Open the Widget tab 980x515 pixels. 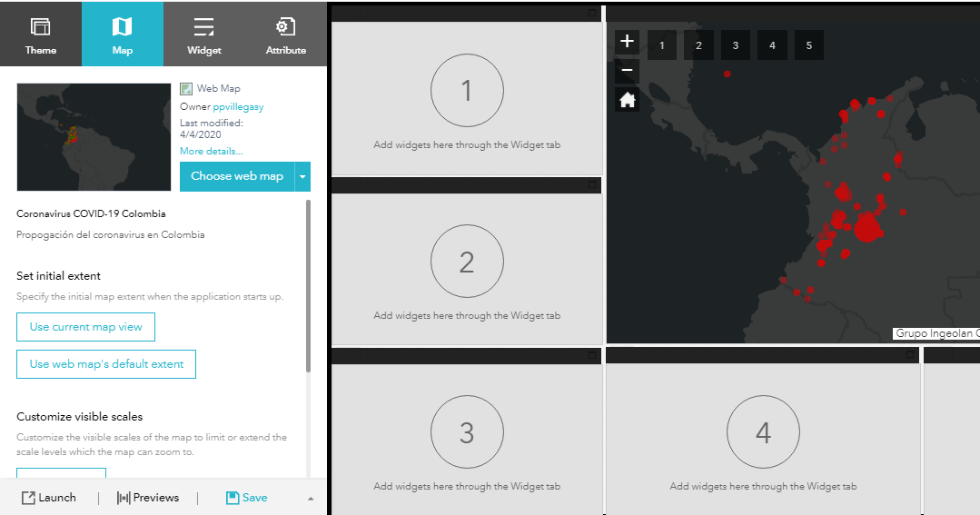click(x=204, y=34)
